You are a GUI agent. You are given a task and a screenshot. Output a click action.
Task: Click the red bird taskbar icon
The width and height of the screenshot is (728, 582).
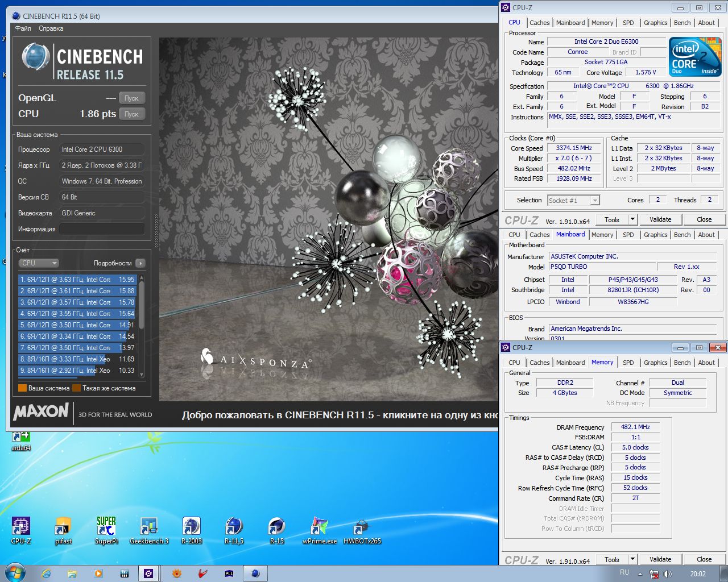tap(203, 573)
